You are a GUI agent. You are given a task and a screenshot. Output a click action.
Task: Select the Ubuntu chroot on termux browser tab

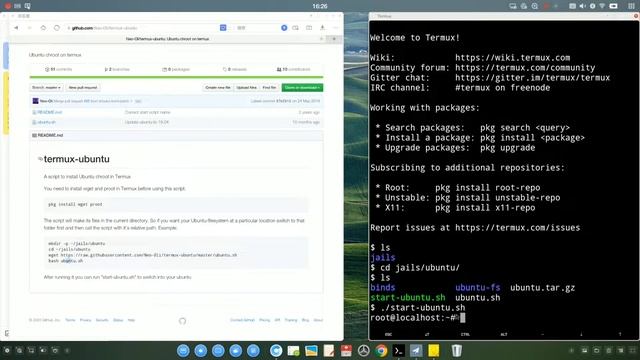167,39
